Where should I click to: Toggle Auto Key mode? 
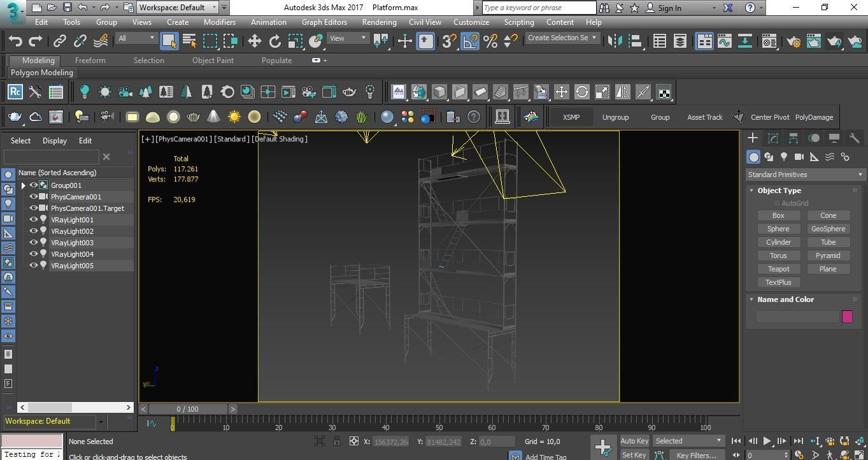coord(634,441)
